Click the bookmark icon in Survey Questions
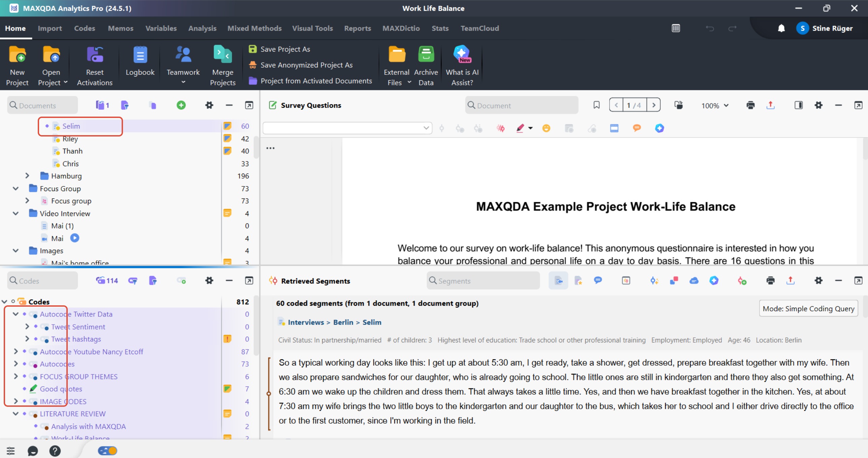 pos(596,105)
